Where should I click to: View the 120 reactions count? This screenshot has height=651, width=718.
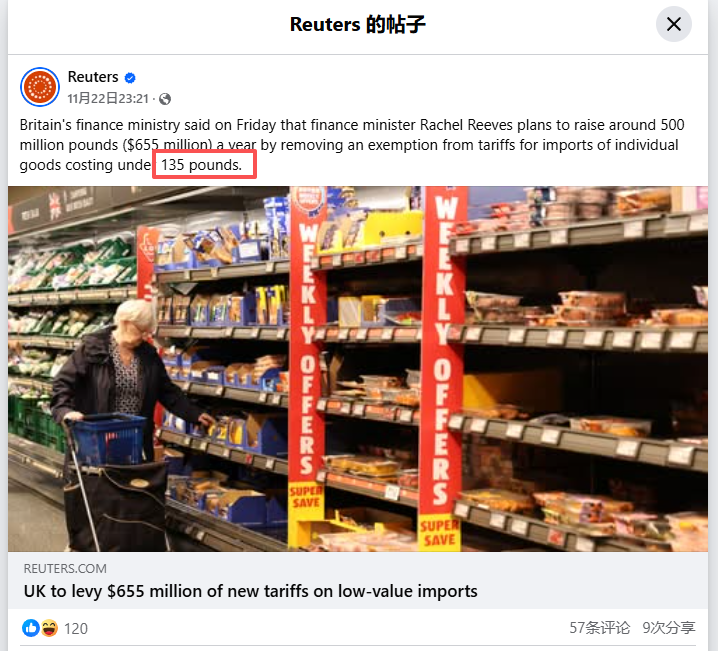76,629
